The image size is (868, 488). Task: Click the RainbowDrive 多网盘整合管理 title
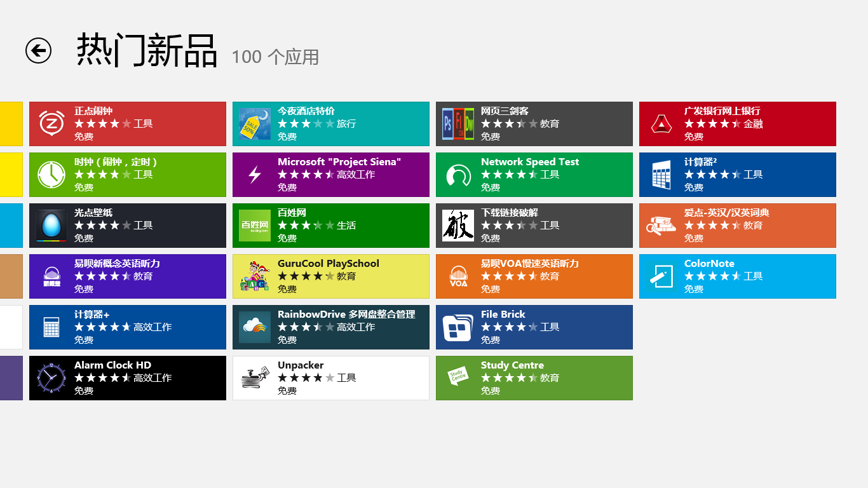346,315
